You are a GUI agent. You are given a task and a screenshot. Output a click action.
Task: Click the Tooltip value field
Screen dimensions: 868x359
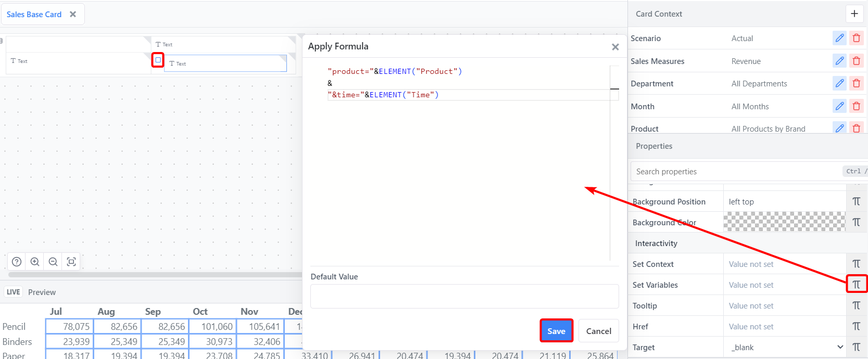click(x=785, y=305)
